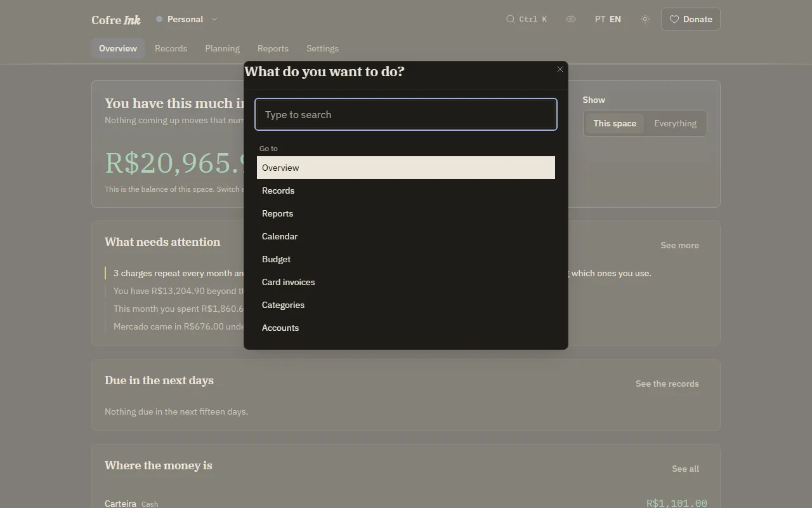Click the What needs attention heading
812x508 pixels.
pyautogui.click(x=162, y=242)
